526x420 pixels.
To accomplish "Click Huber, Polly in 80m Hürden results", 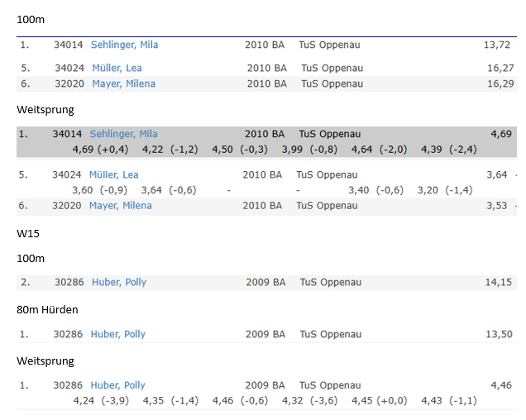I will [x=118, y=334].
